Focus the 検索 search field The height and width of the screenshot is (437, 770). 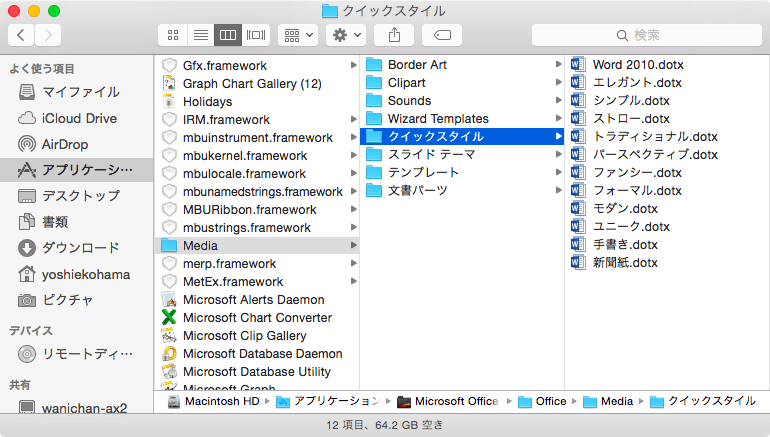pos(647,35)
